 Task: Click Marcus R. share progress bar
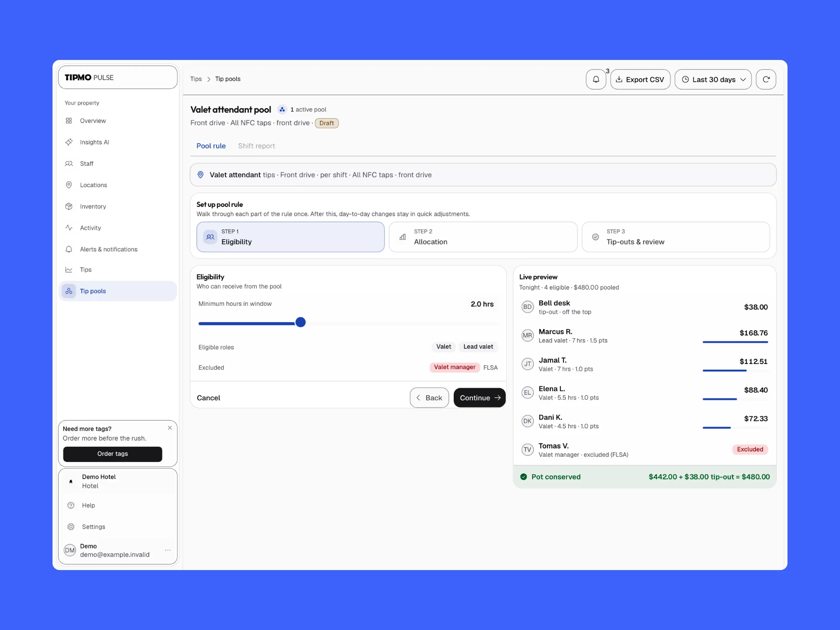click(x=735, y=342)
